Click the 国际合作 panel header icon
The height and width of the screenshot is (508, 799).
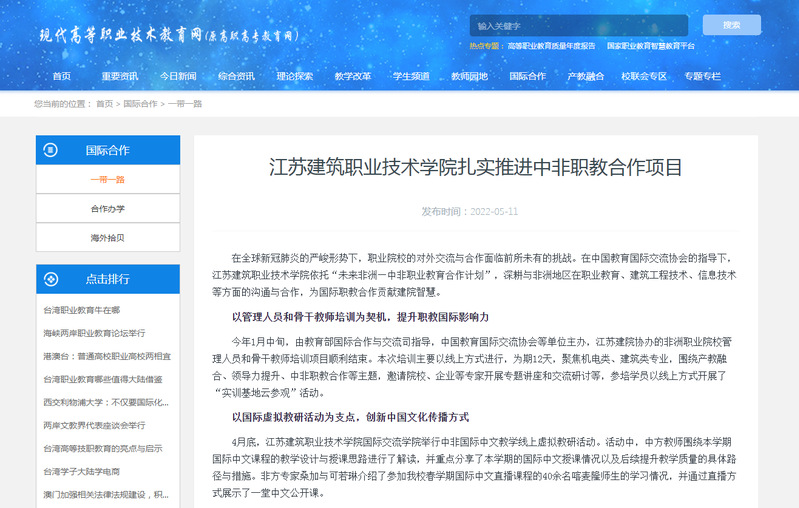(x=51, y=150)
